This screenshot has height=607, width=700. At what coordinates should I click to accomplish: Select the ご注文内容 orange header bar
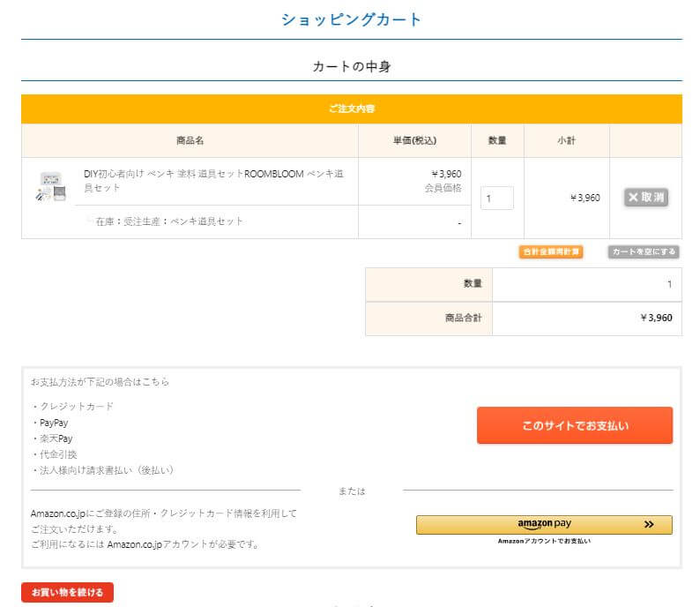(x=351, y=109)
